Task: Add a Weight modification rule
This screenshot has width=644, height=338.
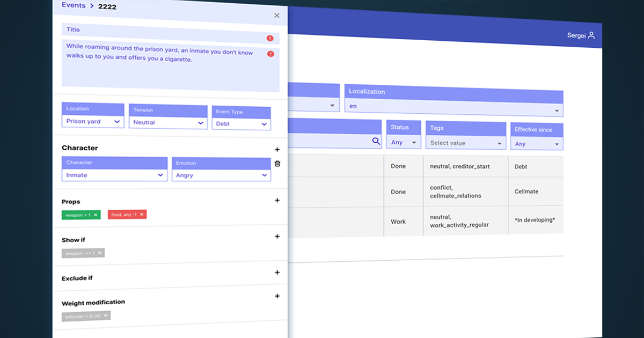Action: click(x=277, y=296)
